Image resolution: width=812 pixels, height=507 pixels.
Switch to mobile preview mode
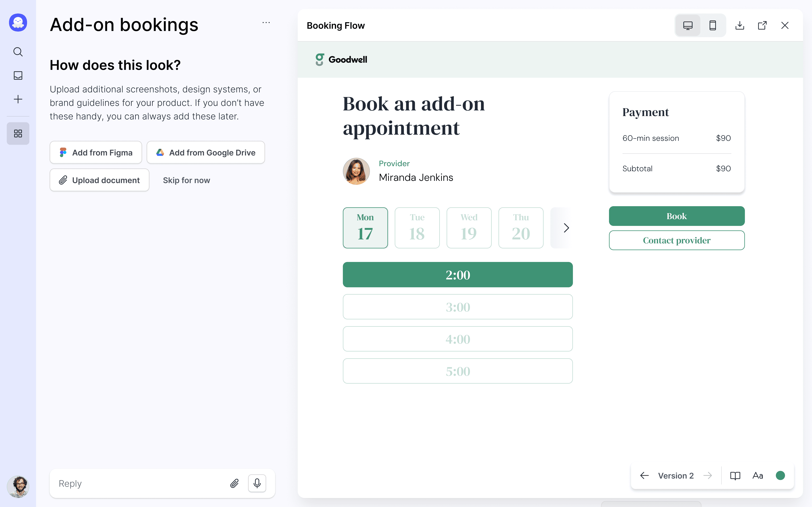point(713,26)
